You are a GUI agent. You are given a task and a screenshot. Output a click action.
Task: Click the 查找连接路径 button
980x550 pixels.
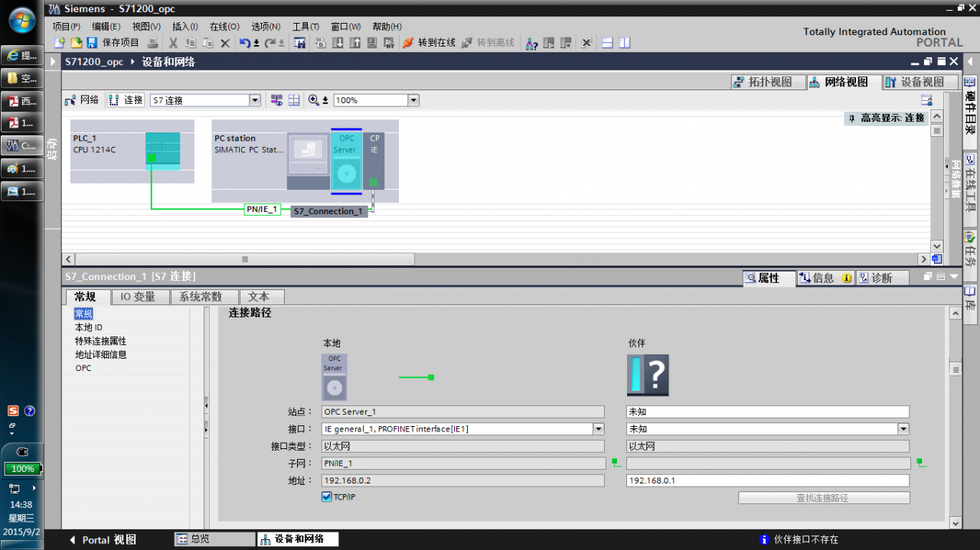824,497
